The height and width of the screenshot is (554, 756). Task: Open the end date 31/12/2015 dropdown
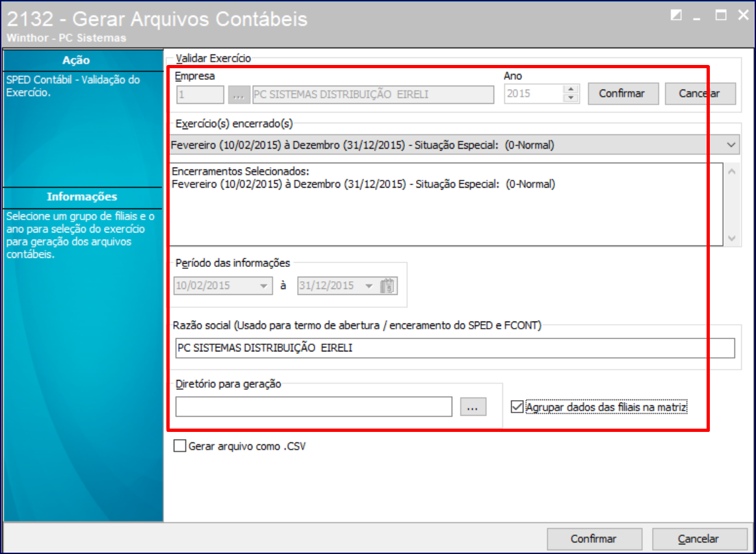coord(369,286)
